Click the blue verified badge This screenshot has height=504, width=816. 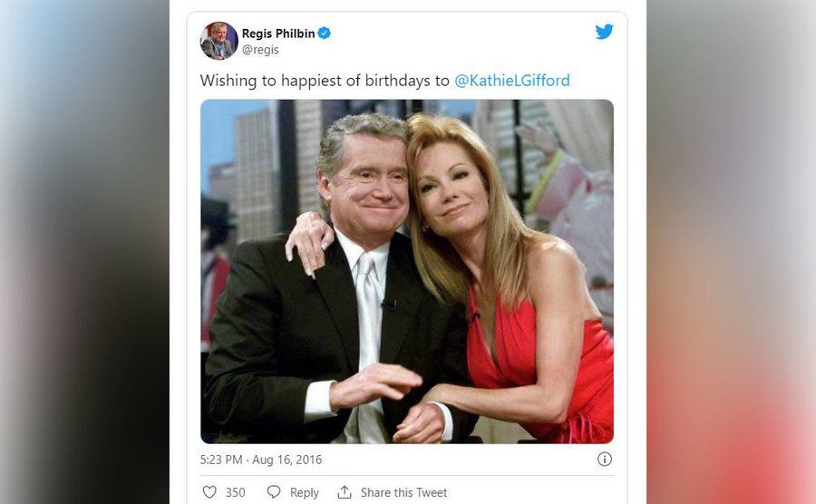coord(324,34)
